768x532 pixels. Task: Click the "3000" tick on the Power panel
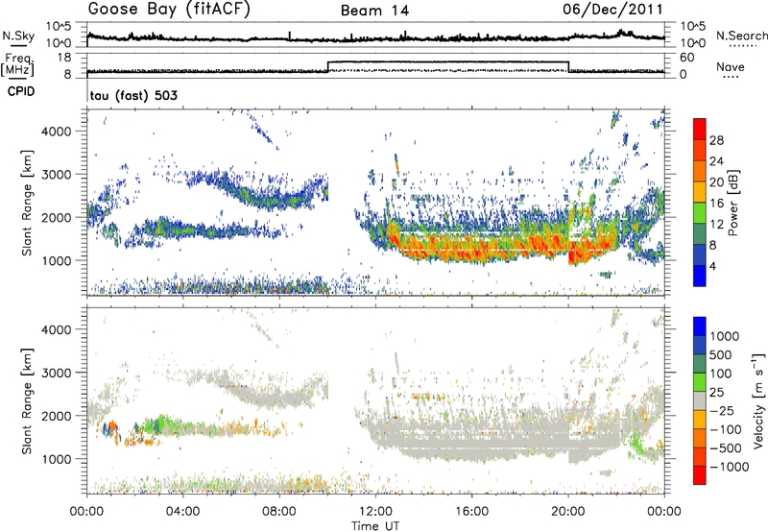point(57,175)
